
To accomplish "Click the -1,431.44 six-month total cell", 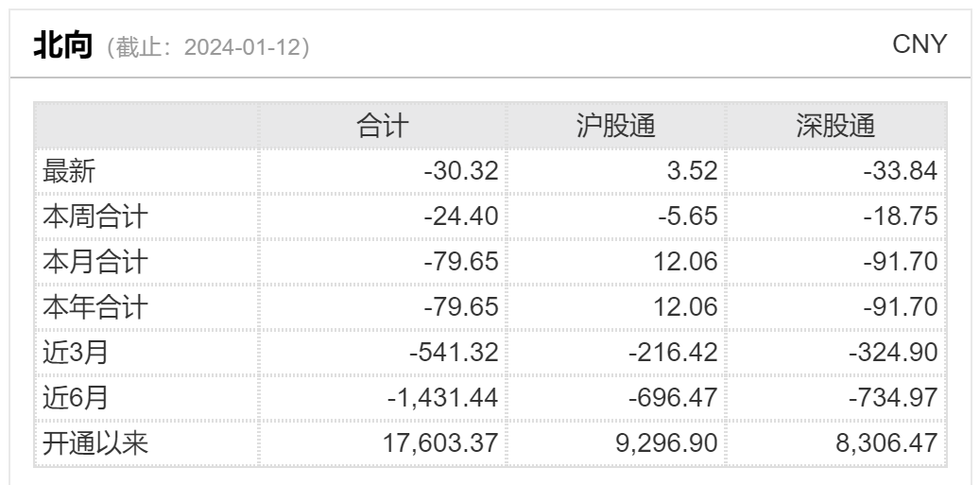I will pyautogui.click(x=442, y=398).
